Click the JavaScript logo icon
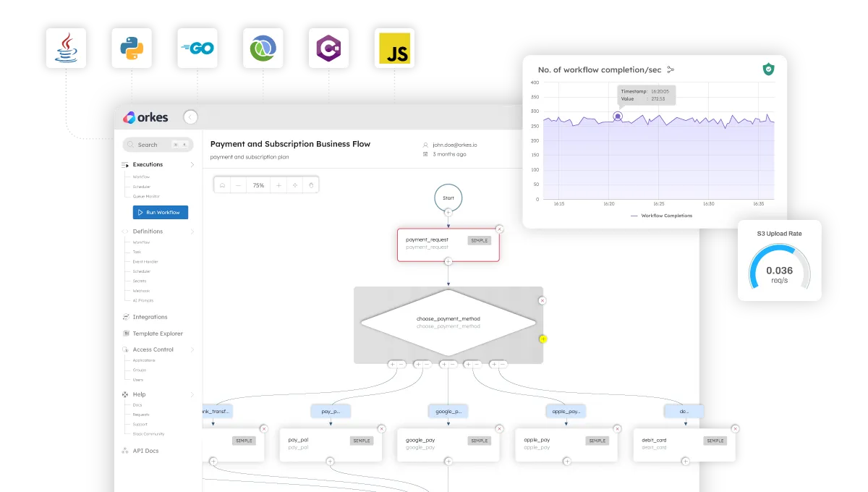The image size is (868, 492). point(394,47)
